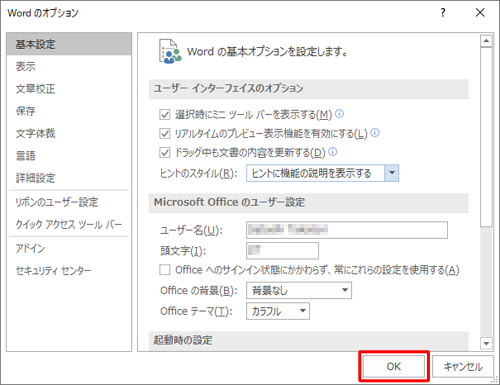Screen dimensions: 500x385
Task: Close the Word のオプション dialog
Action: pyautogui.click(x=480, y=13)
